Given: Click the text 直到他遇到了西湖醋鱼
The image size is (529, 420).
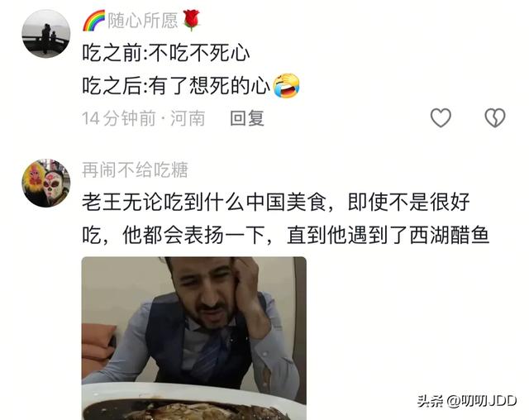Looking at the screenshot, I should (x=388, y=235).
